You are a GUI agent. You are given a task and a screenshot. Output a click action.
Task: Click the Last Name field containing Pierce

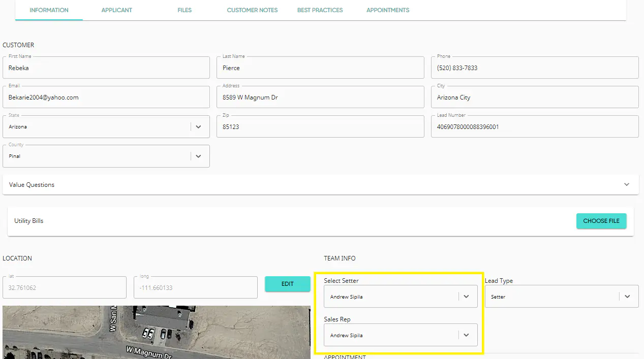point(320,68)
